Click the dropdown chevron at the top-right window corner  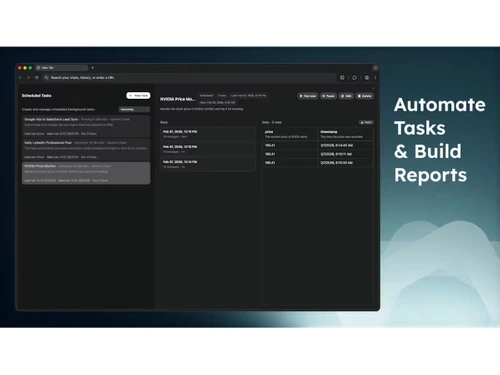tap(375, 68)
